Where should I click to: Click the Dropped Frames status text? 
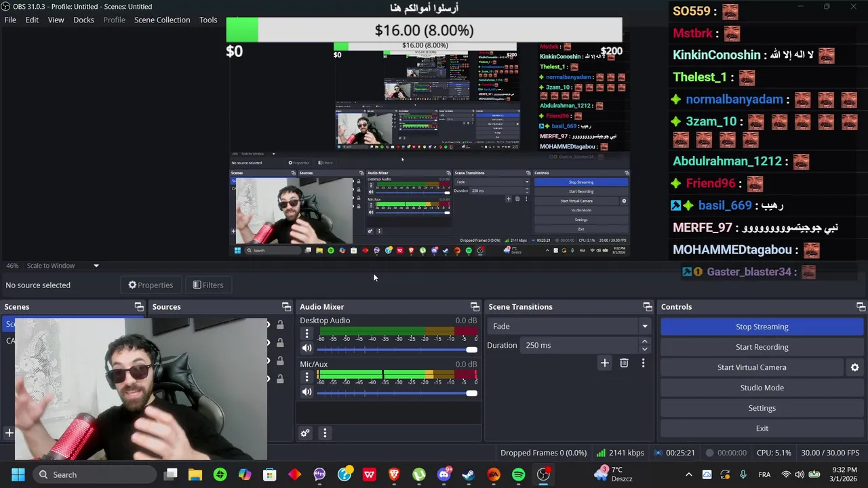click(543, 453)
